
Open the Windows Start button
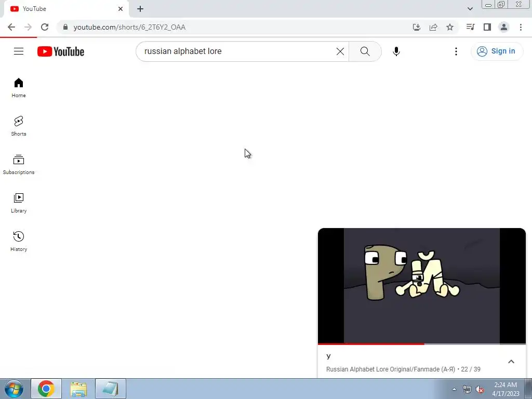point(14,389)
